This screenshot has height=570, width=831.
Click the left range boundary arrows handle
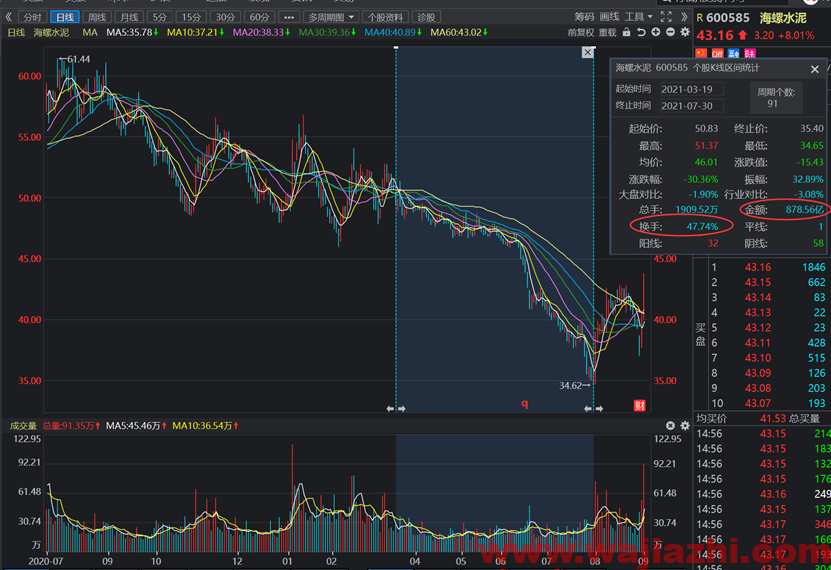396,408
